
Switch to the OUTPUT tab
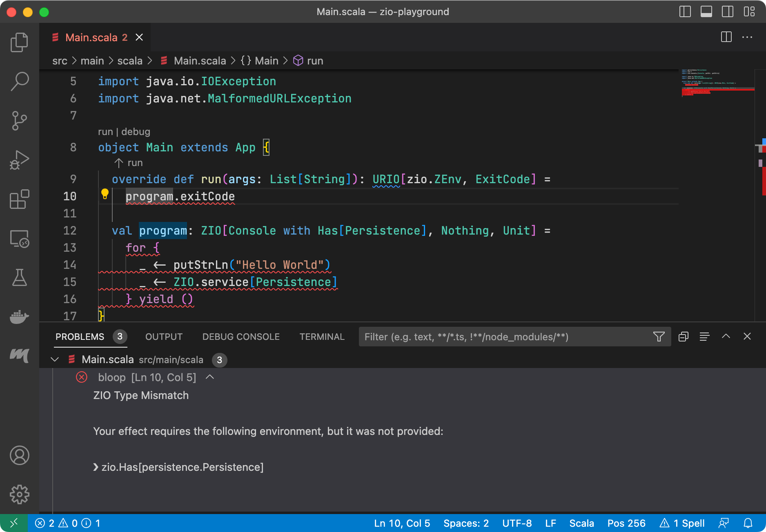click(x=164, y=337)
